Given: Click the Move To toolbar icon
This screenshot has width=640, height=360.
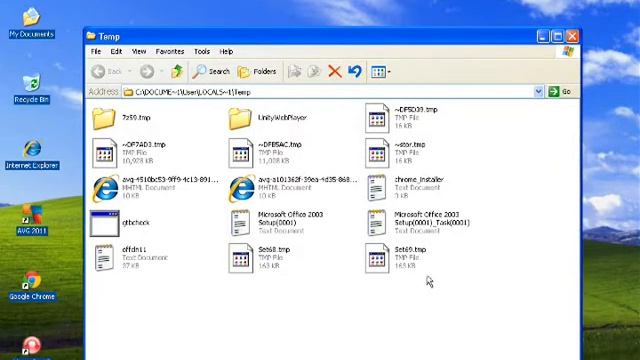Looking at the screenshot, I should (294, 72).
